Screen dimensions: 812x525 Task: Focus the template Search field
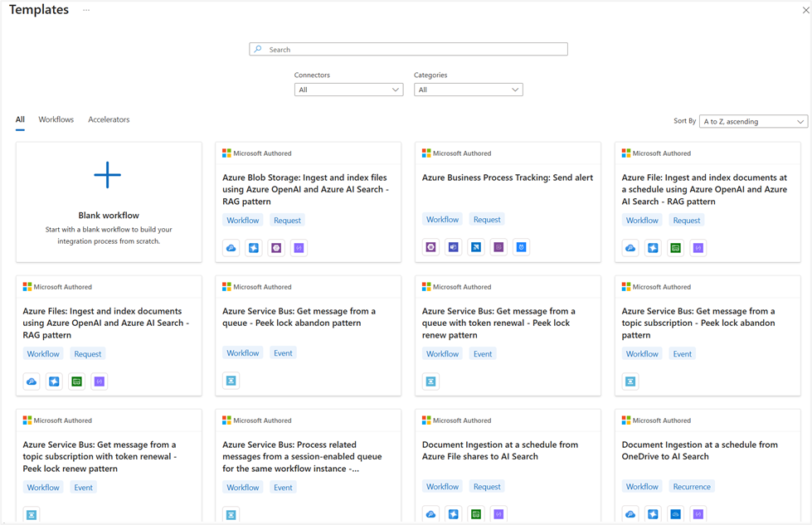point(408,49)
